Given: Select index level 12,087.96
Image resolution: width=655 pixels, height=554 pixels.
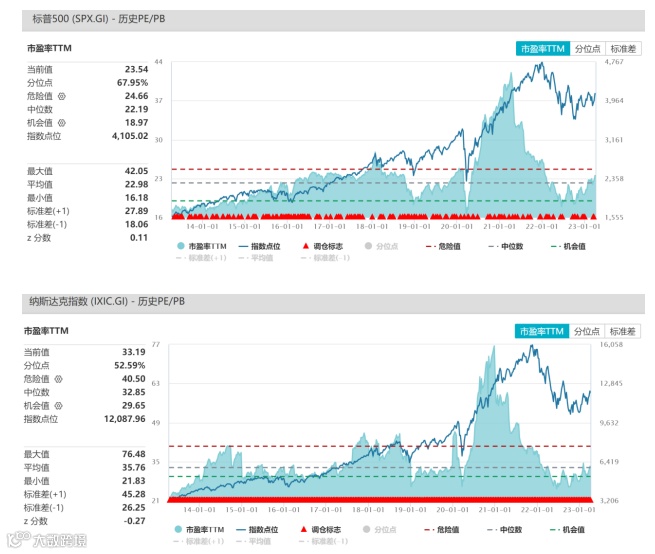Looking at the screenshot, I should tap(125, 419).
